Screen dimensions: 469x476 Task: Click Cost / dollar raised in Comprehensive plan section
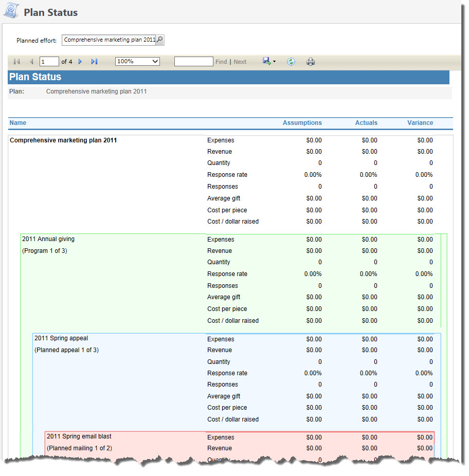click(233, 222)
